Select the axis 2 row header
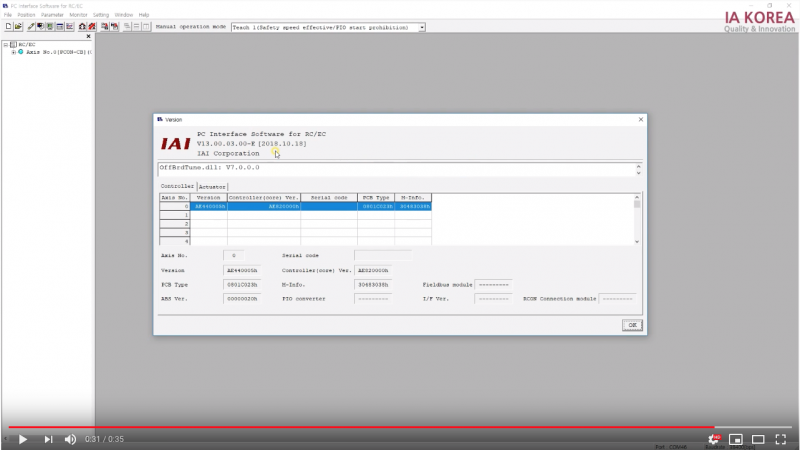800x450 pixels. click(x=174, y=224)
